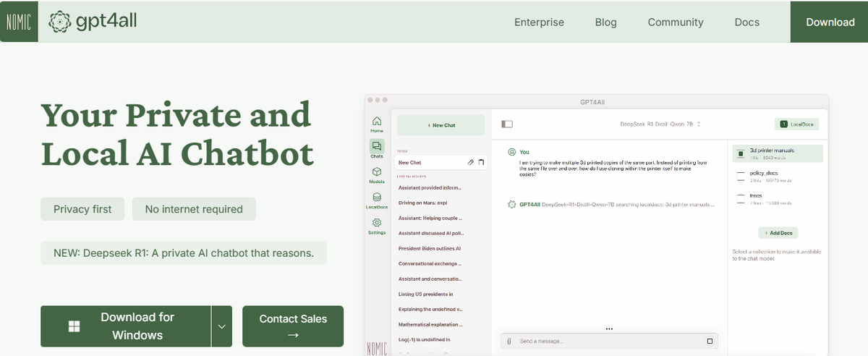Click the No internet required tag
The height and width of the screenshot is (356, 868).
[194, 209]
